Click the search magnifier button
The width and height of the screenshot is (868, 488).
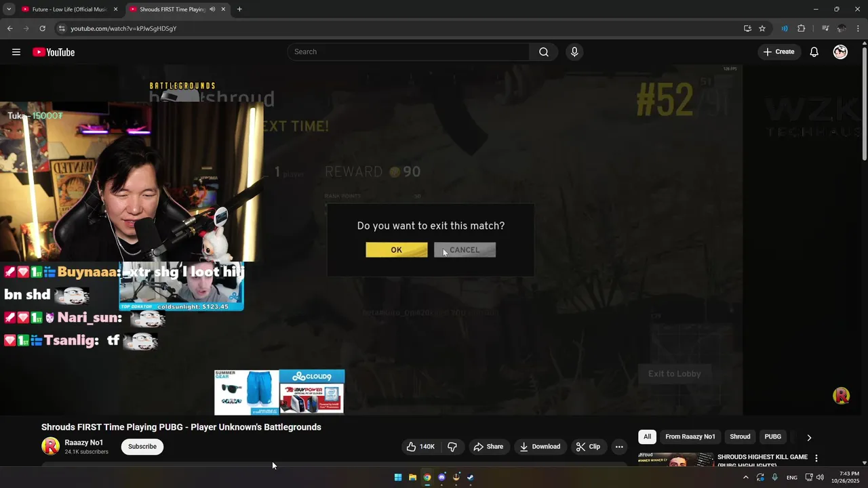(x=544, y=52)
